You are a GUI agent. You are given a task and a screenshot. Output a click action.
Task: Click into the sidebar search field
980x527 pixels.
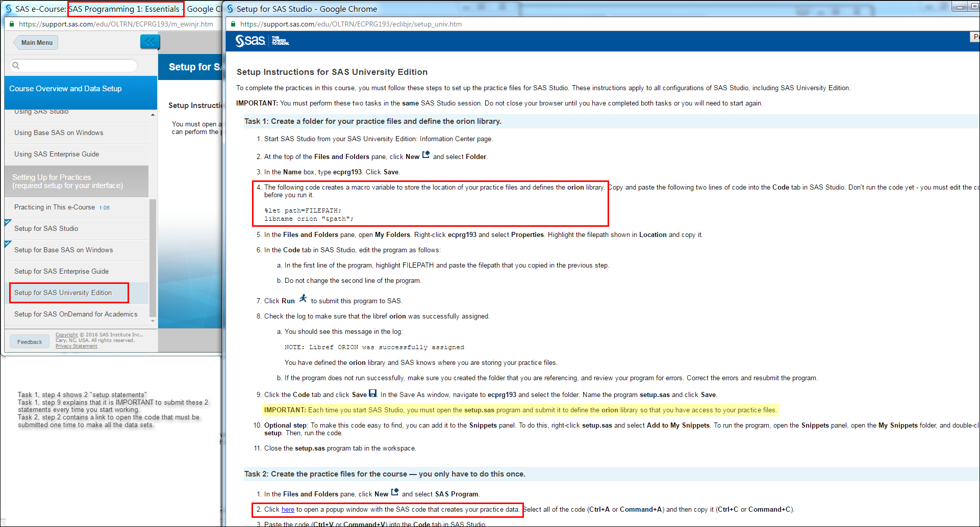(x=73, y=65)
